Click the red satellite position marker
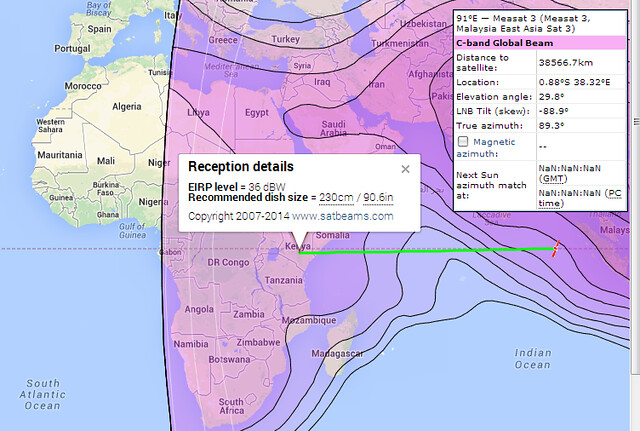640x431 pixels. point(556,247)
